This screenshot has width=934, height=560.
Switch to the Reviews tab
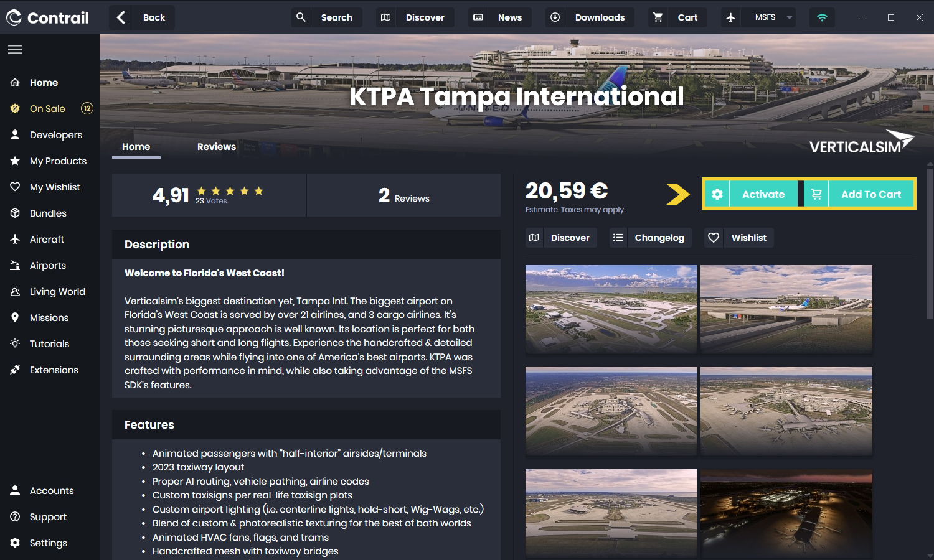click(x=216, y=147)
